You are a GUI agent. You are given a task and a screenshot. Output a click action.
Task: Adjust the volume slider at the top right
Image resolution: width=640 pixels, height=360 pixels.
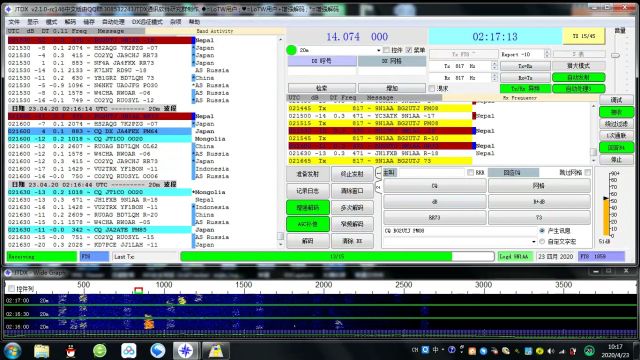[616, 55]
